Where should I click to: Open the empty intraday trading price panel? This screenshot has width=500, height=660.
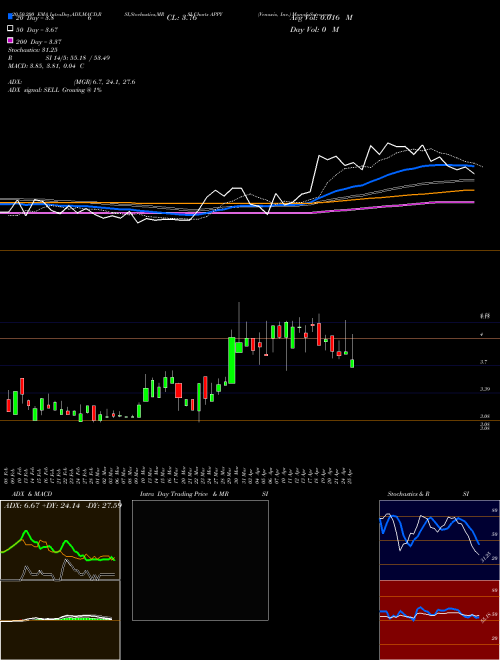tap(200, 560)
